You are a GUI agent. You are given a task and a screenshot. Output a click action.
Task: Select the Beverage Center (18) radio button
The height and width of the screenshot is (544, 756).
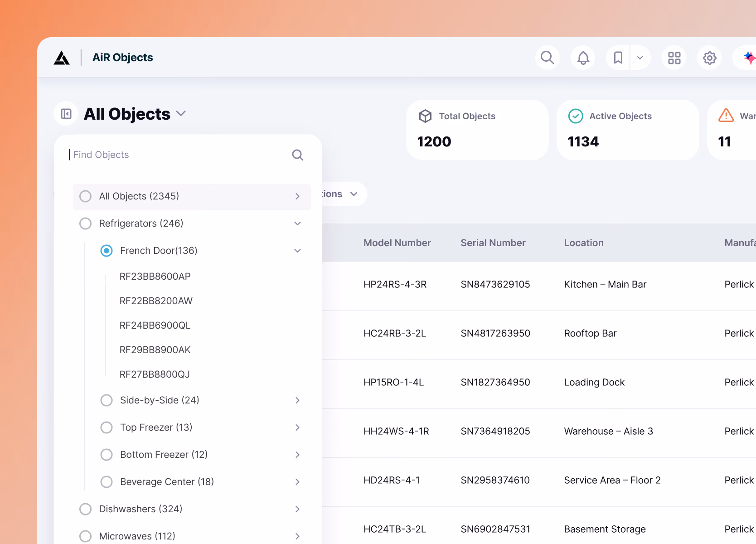click(107, 482)
